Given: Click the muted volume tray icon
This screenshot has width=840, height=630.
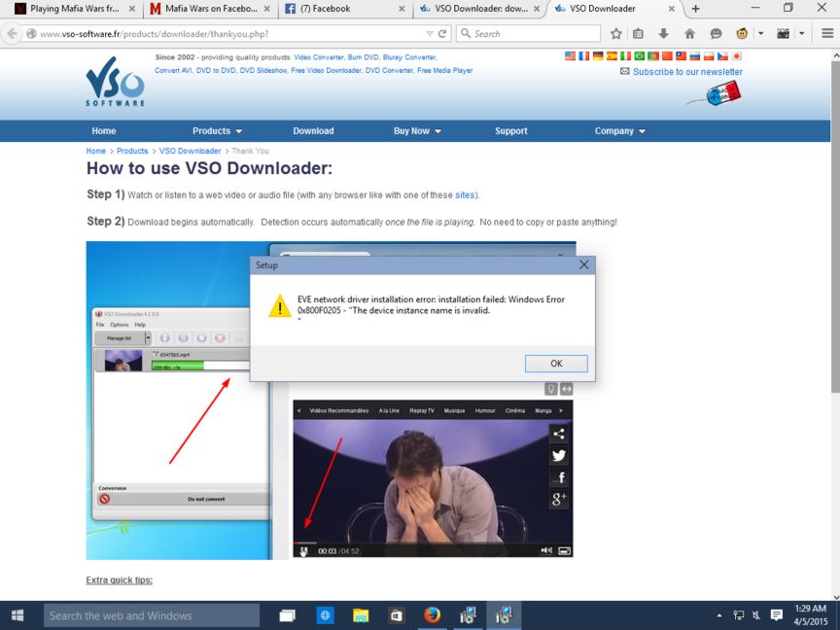Looking at the screenshot, I should click(756, 615).
